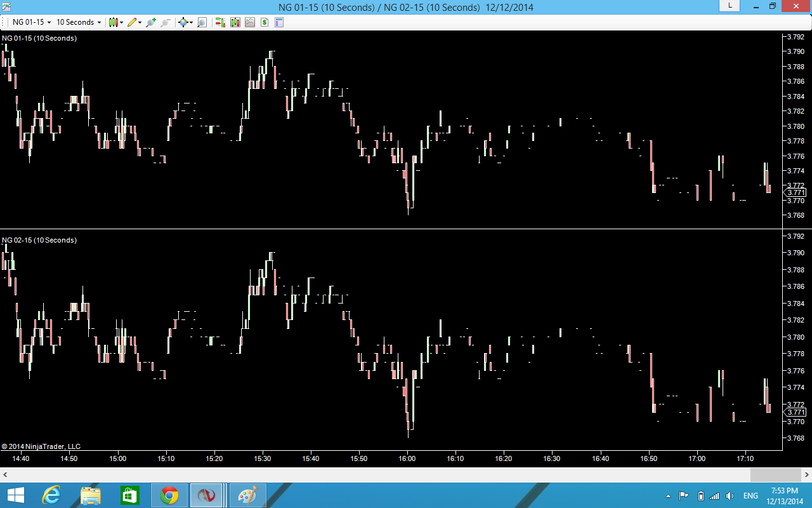Screen dimensions: 812x508
Task: Click the Zoom In magnifier icon
Action: 151,22
